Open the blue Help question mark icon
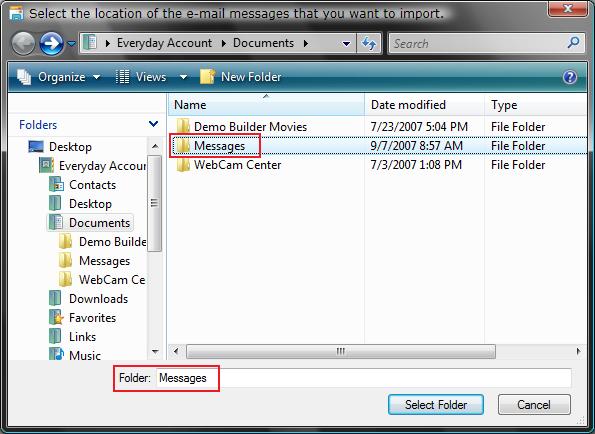 [x=570, y=77]
